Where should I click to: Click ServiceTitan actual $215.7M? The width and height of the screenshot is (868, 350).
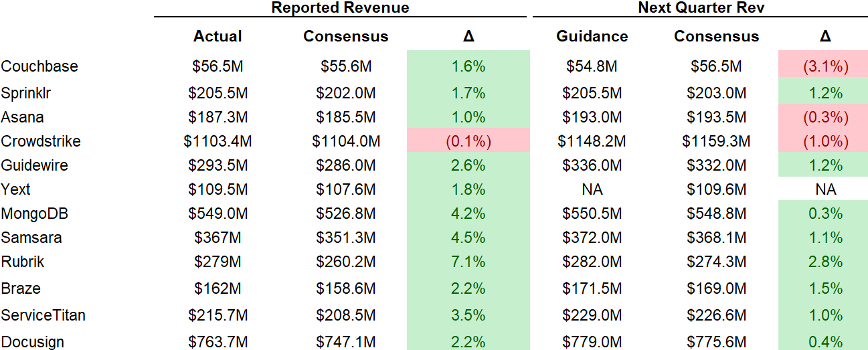pyautogui.click(x=218, y=315)
